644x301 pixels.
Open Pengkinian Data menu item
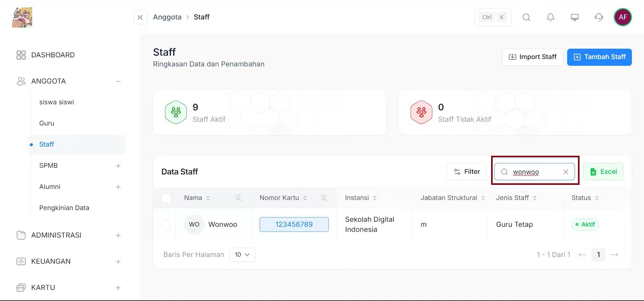(64, 208)
